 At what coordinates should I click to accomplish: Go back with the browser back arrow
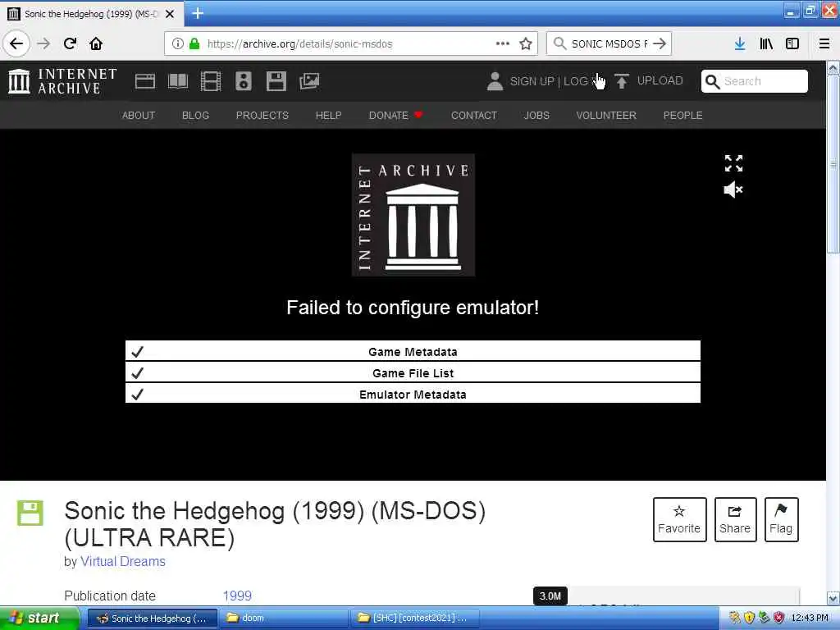[16, 43]
